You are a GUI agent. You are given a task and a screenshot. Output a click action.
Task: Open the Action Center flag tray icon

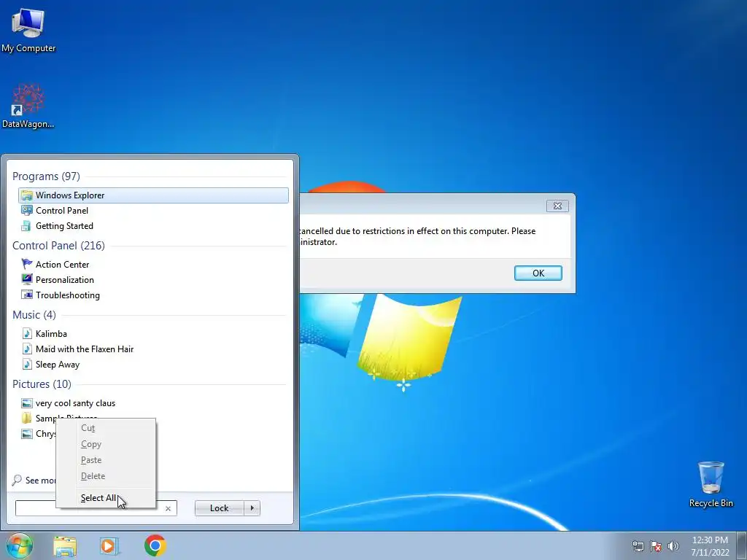pyautogui.click(x=656, y=546)
